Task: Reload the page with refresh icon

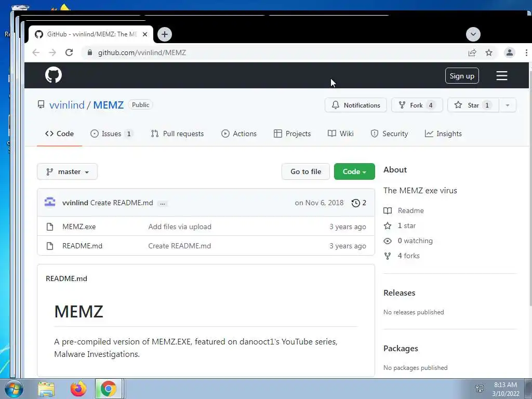Action: tap(69, 52)
